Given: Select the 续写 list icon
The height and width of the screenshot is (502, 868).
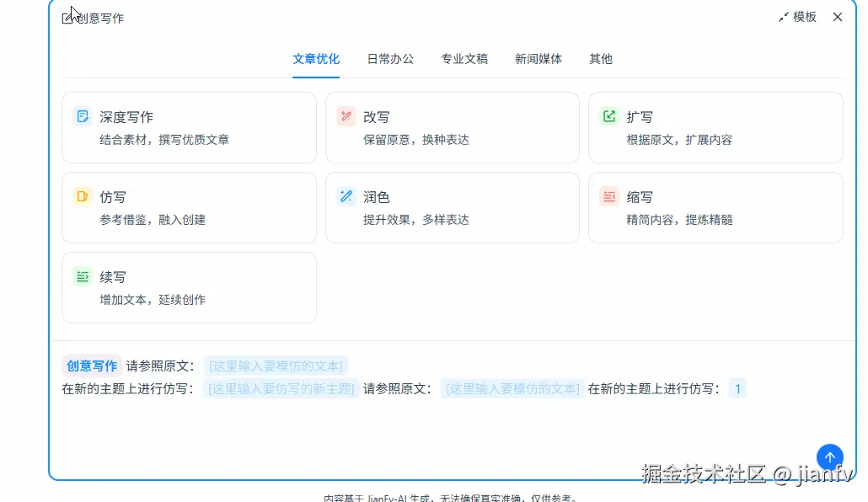Looking at the screenshot, I should click(x=83, y=276).
